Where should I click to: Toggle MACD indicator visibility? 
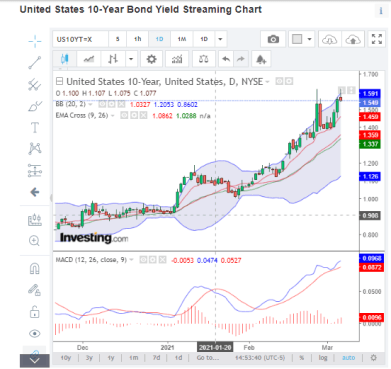coord(143,260)
